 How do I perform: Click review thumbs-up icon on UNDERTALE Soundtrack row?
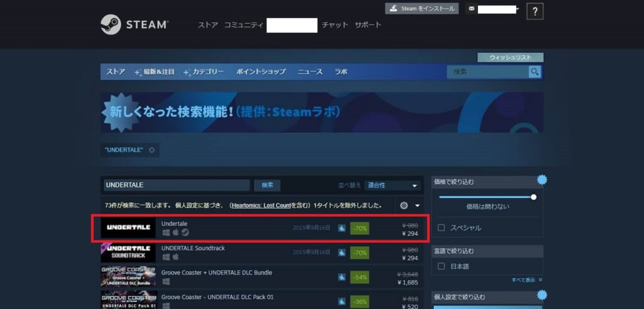[341, 252]
